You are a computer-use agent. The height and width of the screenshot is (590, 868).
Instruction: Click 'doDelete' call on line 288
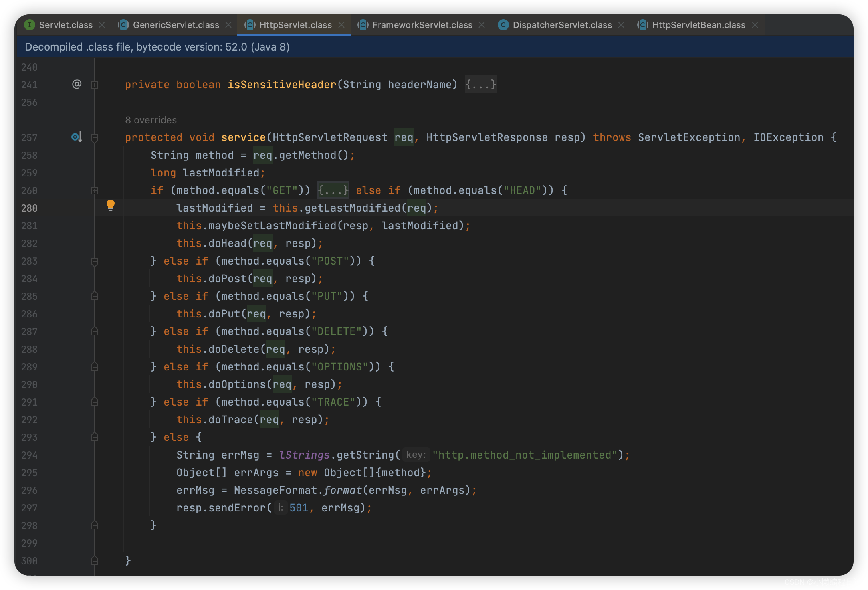(234, 349)
